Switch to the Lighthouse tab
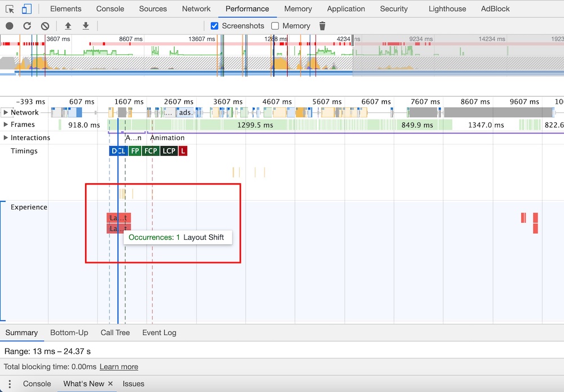 pyautogui.click(x=447, y=9)
